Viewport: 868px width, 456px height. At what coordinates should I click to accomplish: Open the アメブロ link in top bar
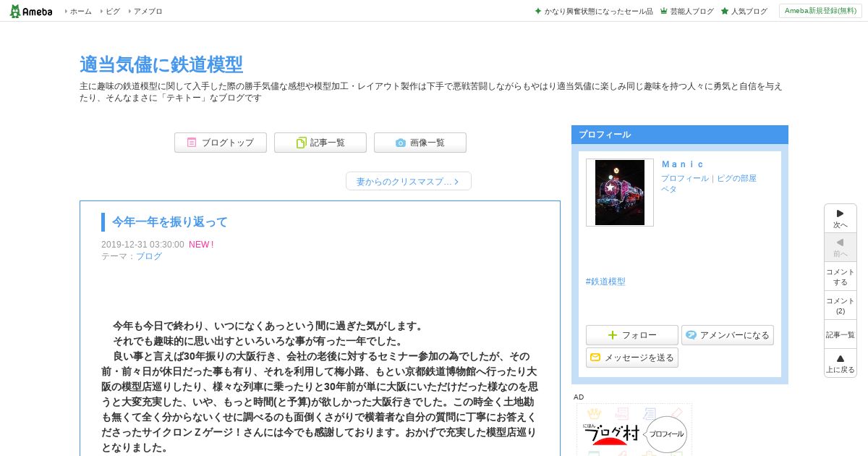click(148, 12)
